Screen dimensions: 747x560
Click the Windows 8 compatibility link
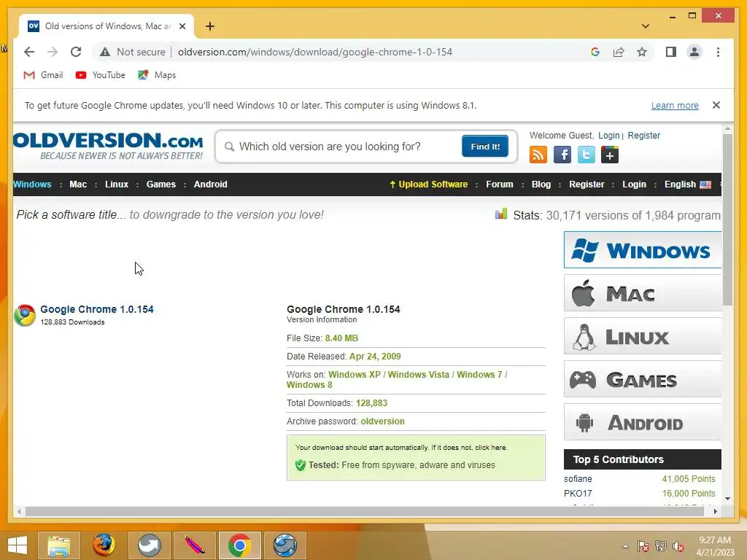309,385
